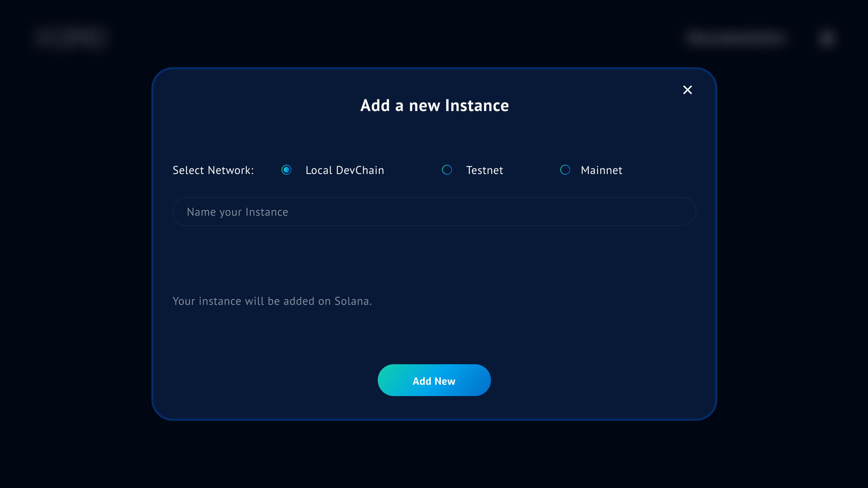Click the Select Network label

[x=213, y=170]
